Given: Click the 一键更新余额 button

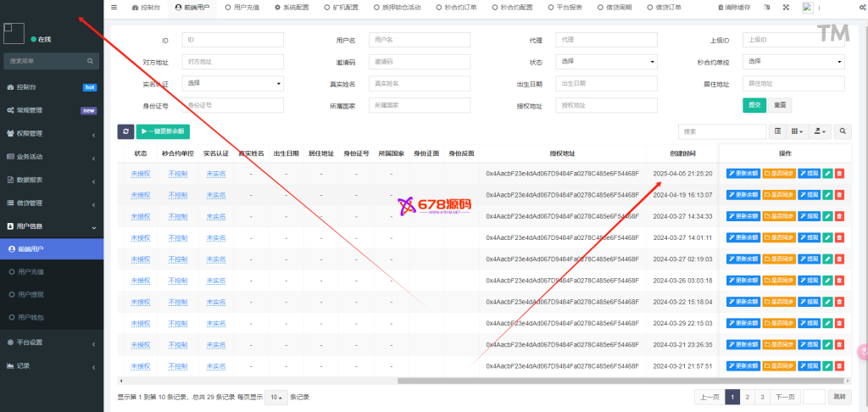Looking at the screenshot, I should click(163, 131).
